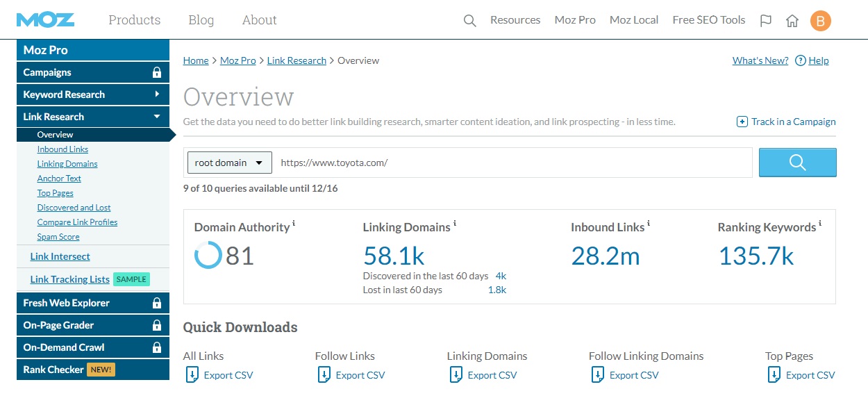
Task: Open Inbound Links in the sidebar
Action: click(62, 149)
